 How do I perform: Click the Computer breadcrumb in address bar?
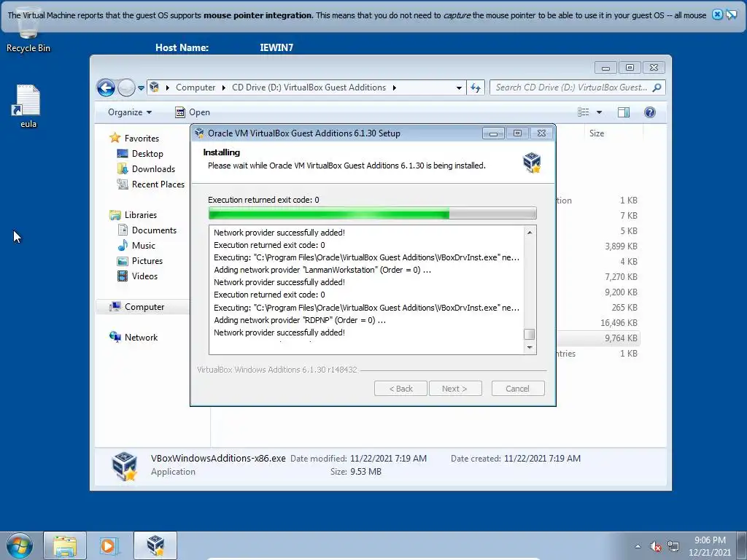pos(196,87)
